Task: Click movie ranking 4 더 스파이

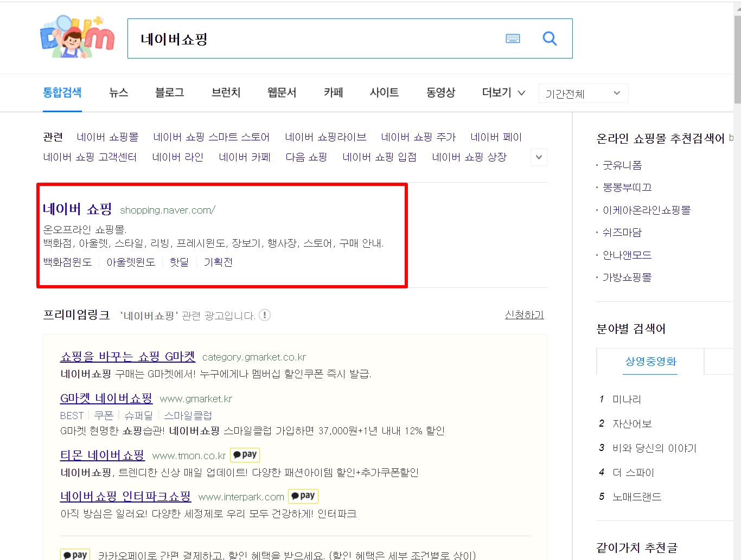Action: click(x=633, y=473)
